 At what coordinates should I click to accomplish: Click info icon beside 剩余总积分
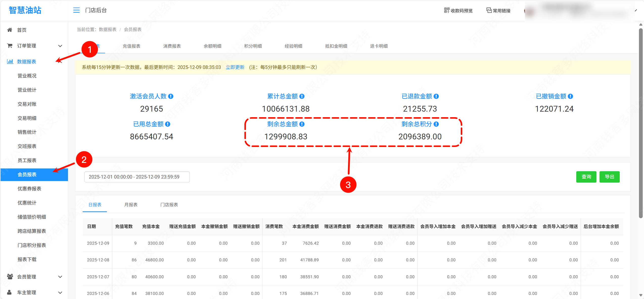coord(436,124)
